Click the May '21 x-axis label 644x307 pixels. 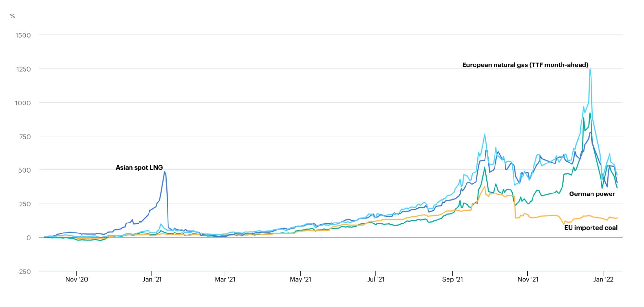300,279
